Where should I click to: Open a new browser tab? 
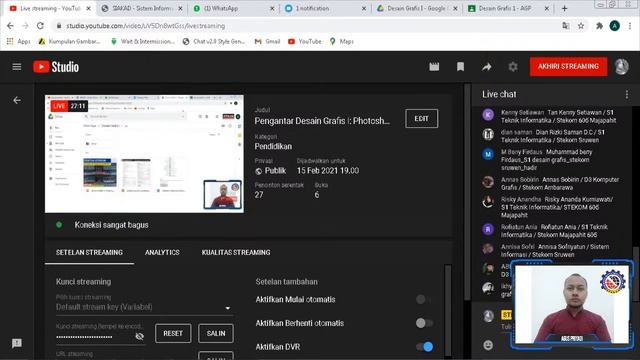point(564,8)
